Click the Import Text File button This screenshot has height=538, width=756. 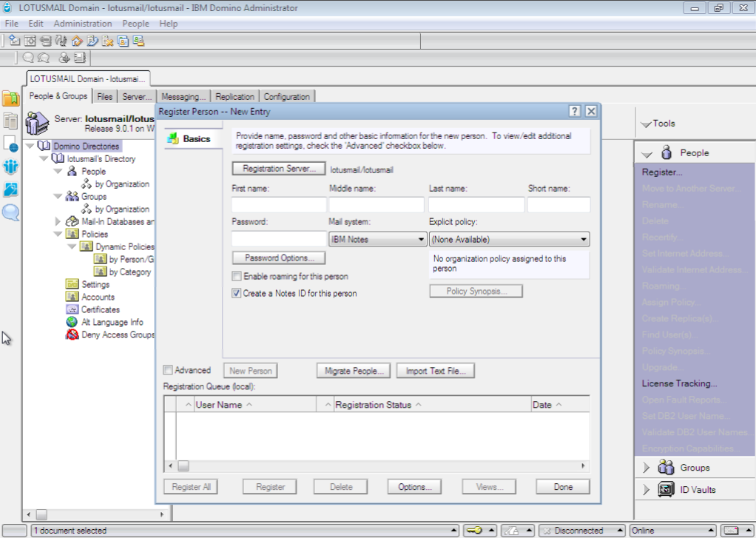(x=436, y=371)
